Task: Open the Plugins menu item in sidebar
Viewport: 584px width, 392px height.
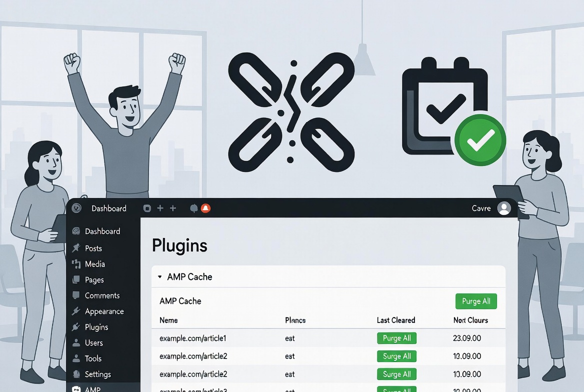Action: coord(96,327)
